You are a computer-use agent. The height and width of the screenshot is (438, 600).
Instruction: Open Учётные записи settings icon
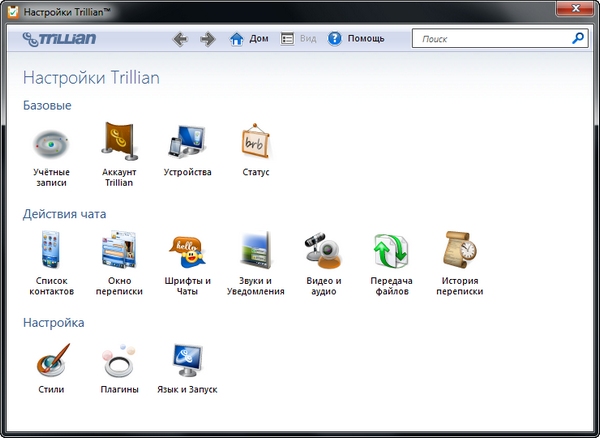coord(49,143)
